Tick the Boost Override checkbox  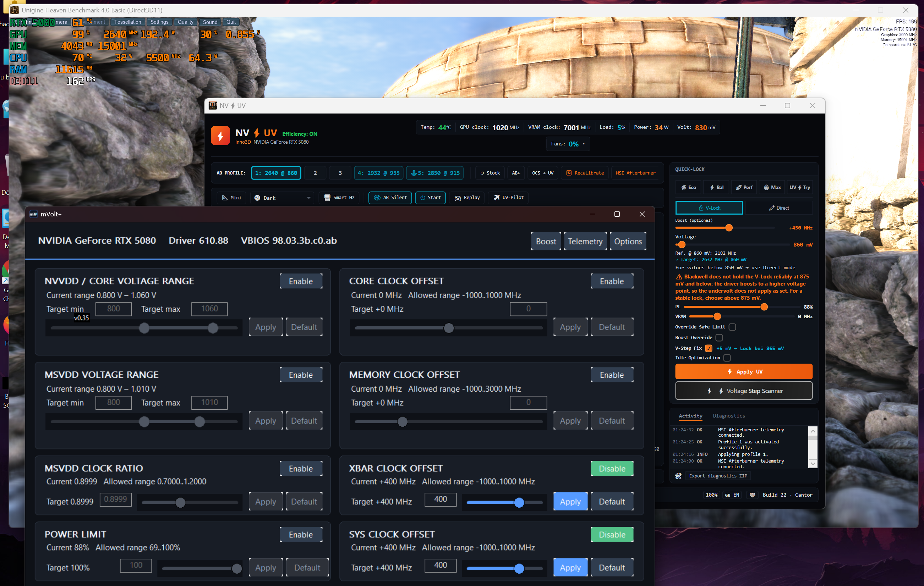719,338
